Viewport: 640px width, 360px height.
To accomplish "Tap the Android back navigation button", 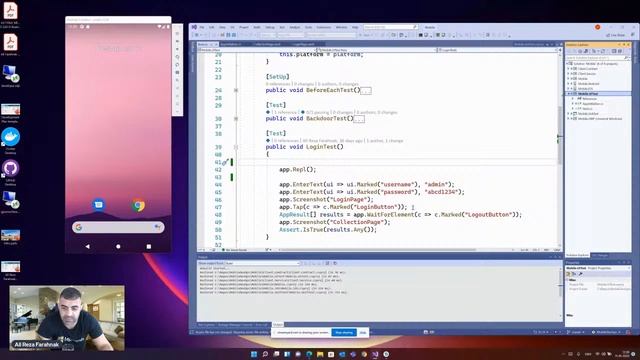I will (x=87, y=247).
